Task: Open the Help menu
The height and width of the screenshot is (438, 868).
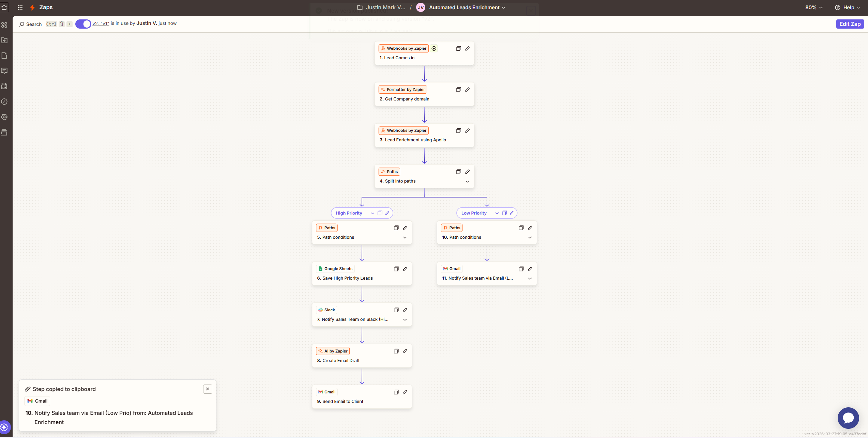Action: pyautogui.click(x=847, y=7)
